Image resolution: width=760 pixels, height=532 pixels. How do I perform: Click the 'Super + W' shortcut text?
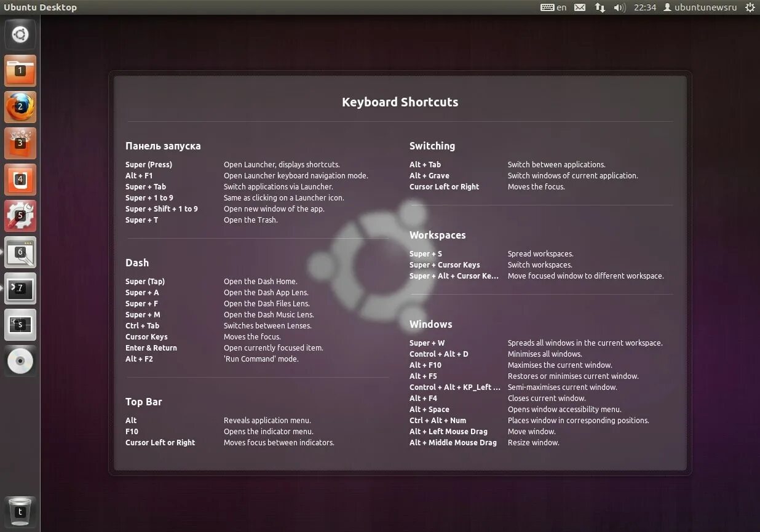pyautogui.click(x=427, y=343)
